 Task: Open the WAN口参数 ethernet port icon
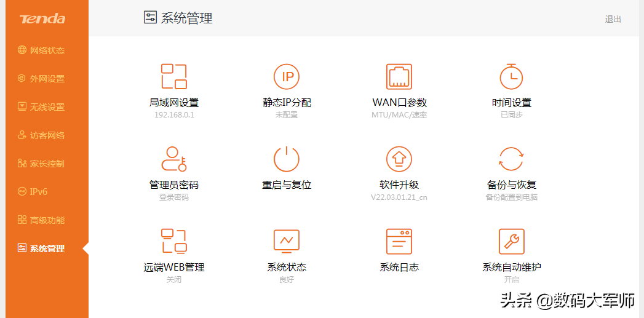click(399, 76)
